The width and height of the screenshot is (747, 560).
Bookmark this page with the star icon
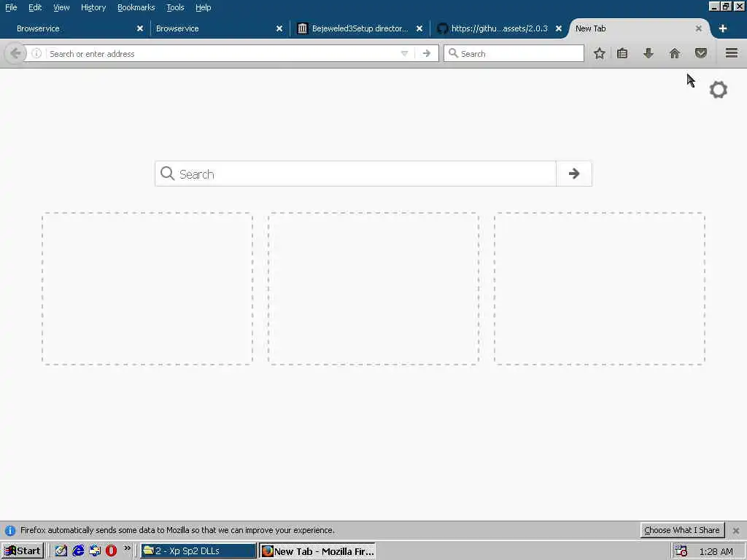(600, 53)
